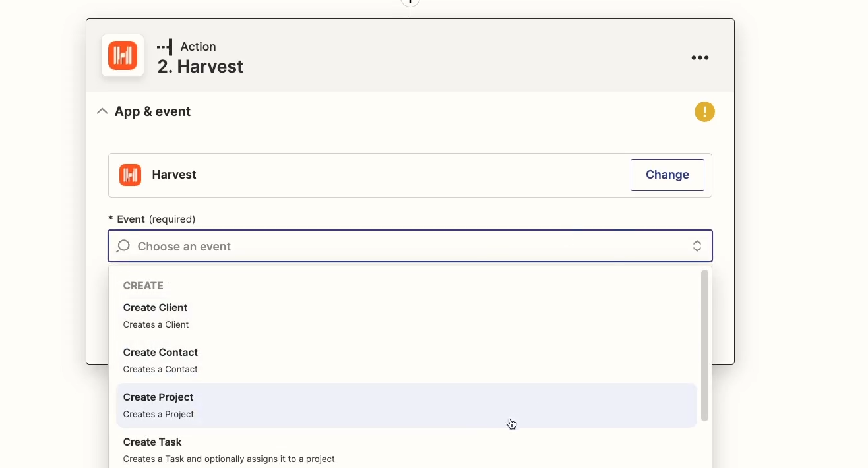This screenshot has width=868, height=468.
Task: Click the Action step type icon
Action: point(165,47)
